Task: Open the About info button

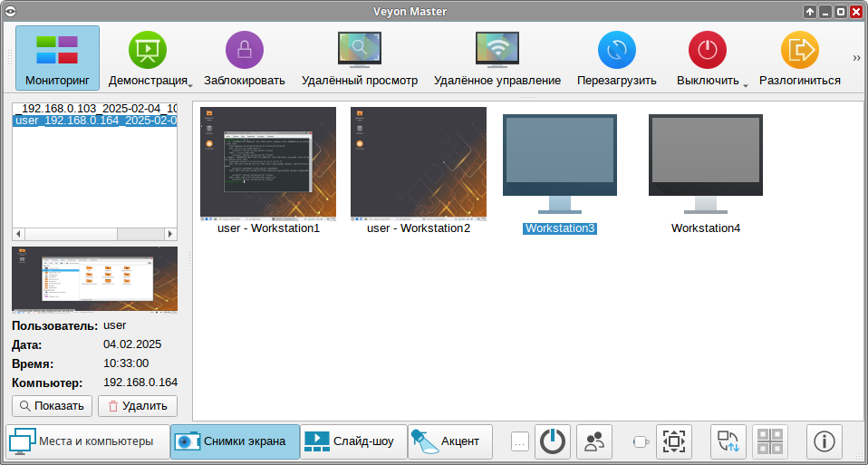Action: (x=825, y=441)
